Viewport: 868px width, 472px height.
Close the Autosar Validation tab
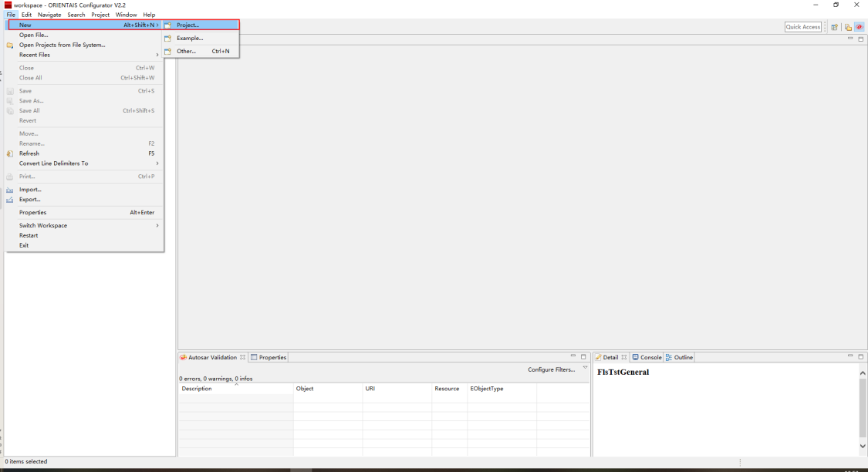coord(242,357)
